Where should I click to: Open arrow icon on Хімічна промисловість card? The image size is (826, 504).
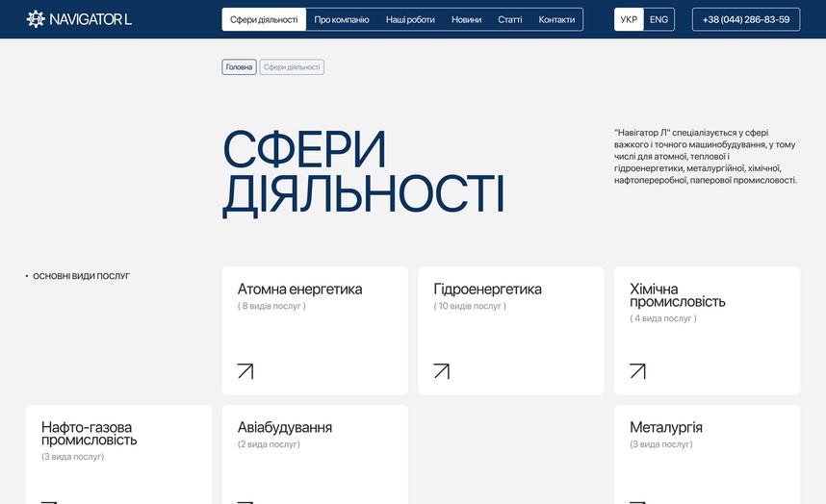tap(637, 371)
